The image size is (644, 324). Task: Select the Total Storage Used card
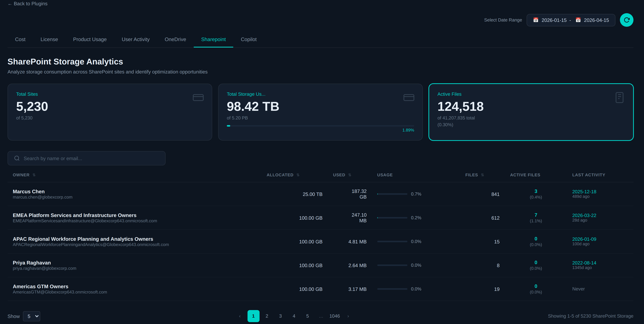coord(320,112)
